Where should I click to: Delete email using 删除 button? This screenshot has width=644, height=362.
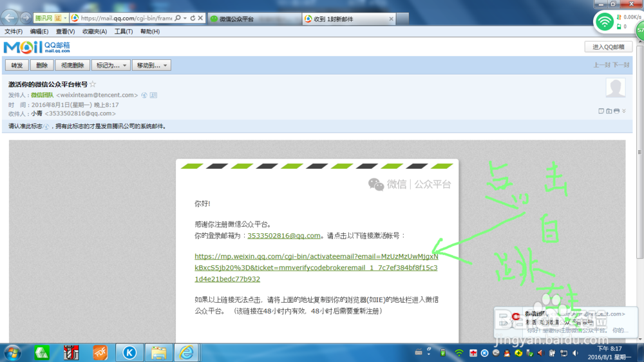41,65
